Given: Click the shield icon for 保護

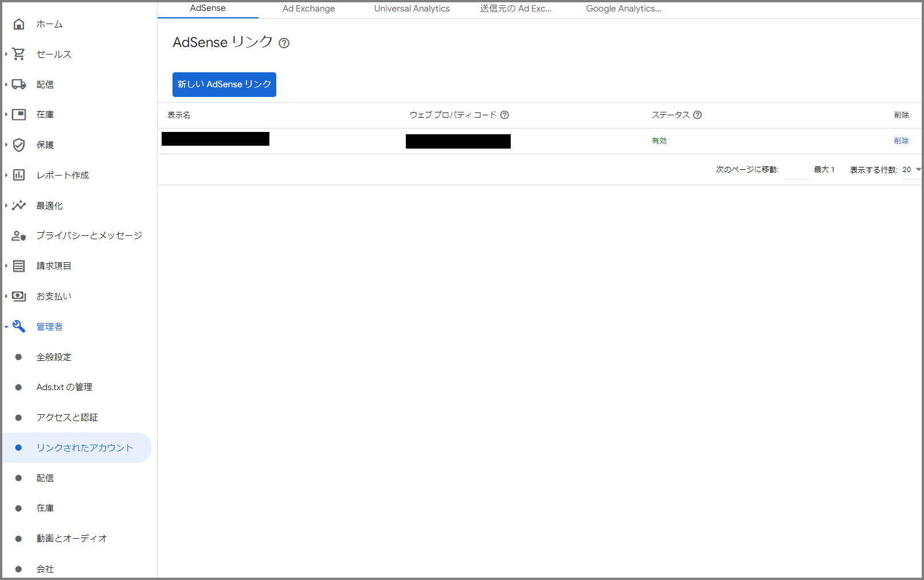Looking at the screenshot, I should tap(19, 145).
